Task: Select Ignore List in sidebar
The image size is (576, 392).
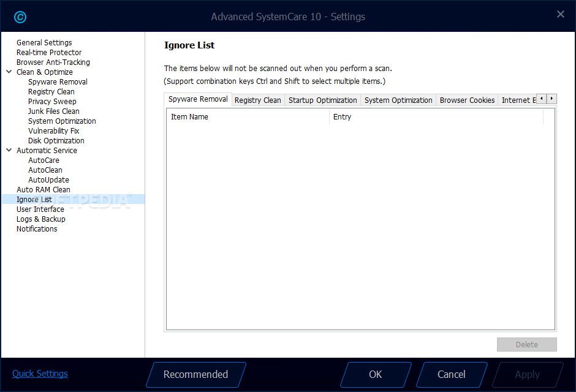Action: [73, 199]
